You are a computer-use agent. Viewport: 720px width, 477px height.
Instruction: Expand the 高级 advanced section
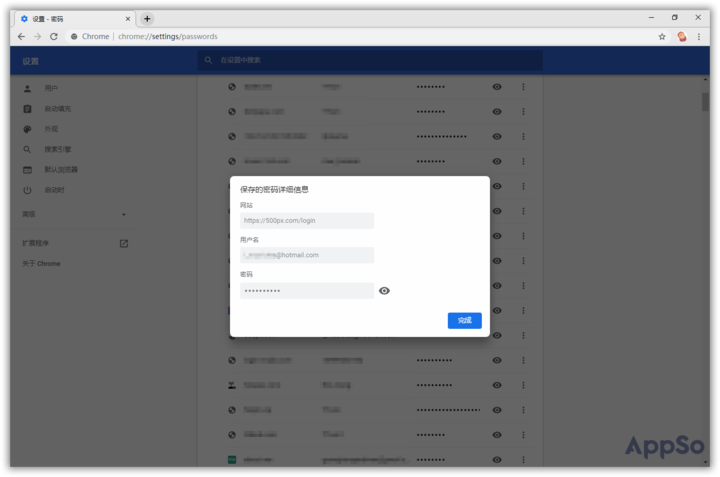73,214
